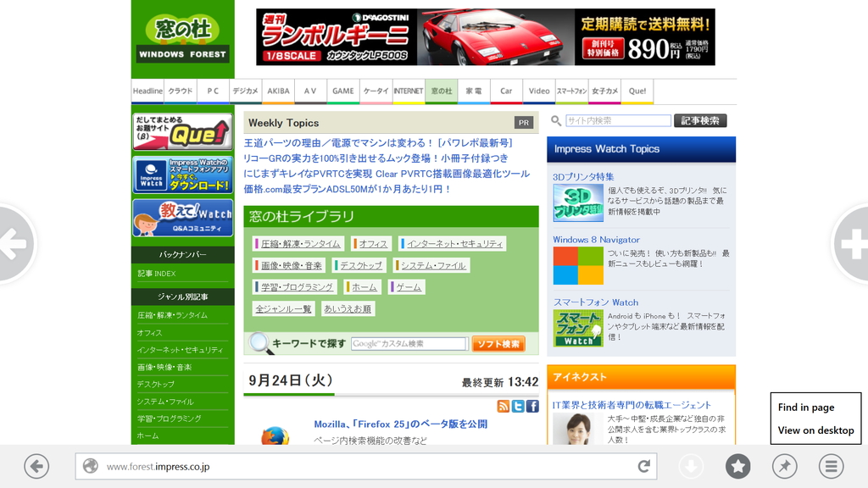Image resolution: width=868 pixels, height=488 pixels.
Task: Open the RSS feed icon
Action: point(504,406)
